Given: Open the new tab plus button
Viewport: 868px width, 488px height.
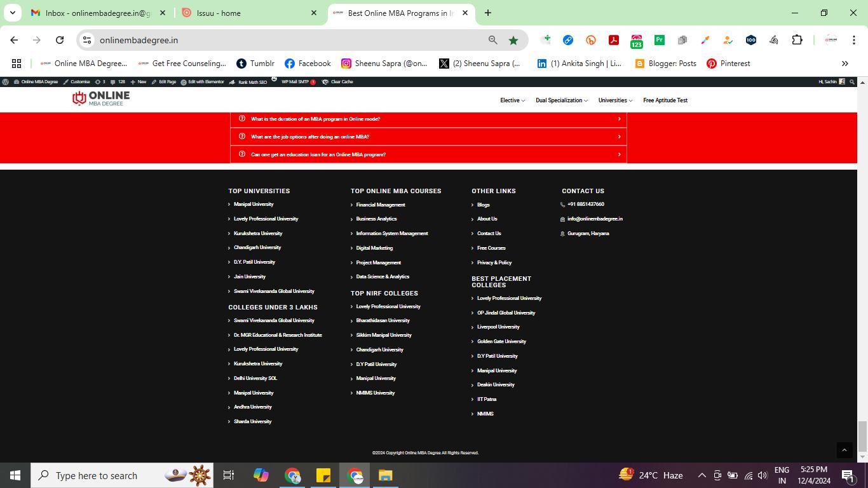Looking at the screenshot, I should pos(488,13).
